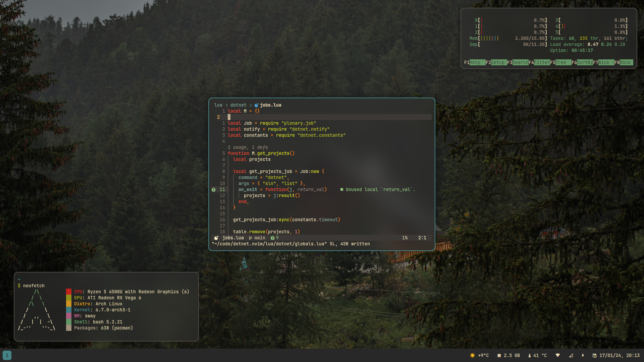Click the battery lightning bolt icon
The image size is (644, 362).
point(583,355)
